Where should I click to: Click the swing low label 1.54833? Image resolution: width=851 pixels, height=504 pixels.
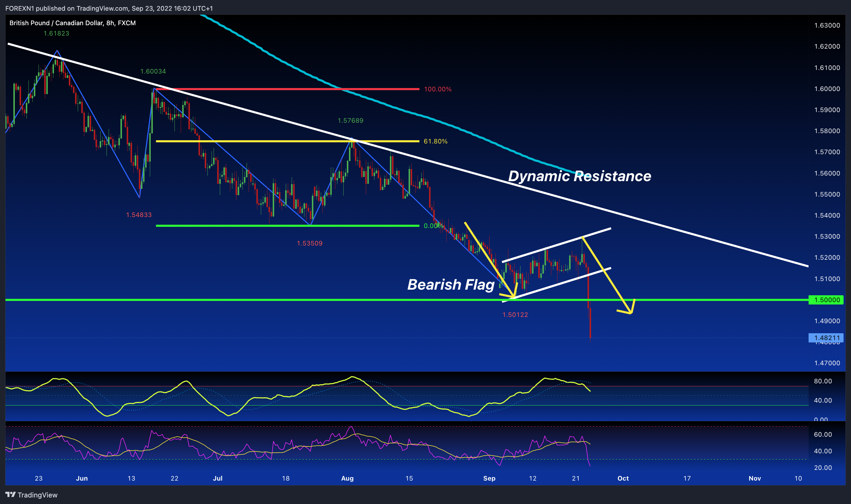[x=139, y=215]
